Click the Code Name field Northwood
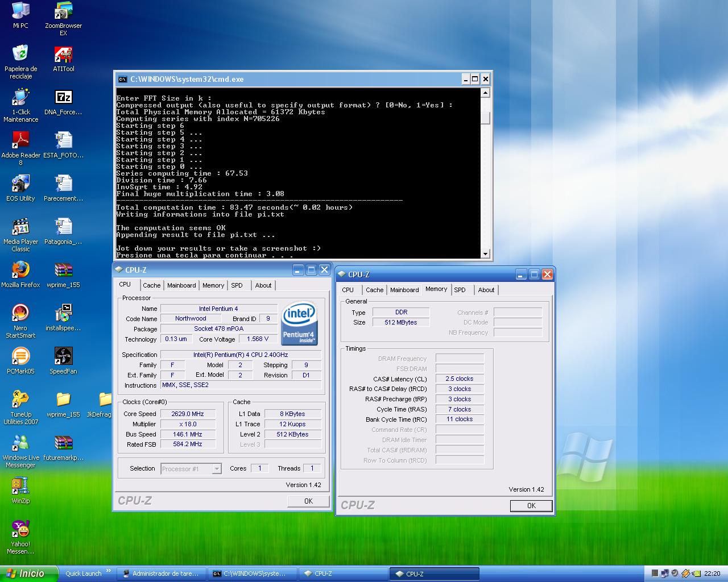The image size is (728, 582). tap(191, 318)
